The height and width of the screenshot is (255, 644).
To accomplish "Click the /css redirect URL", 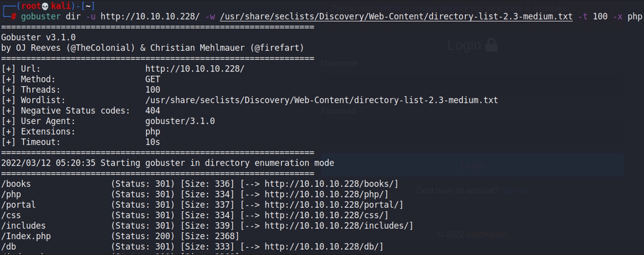I will [326, 215].
